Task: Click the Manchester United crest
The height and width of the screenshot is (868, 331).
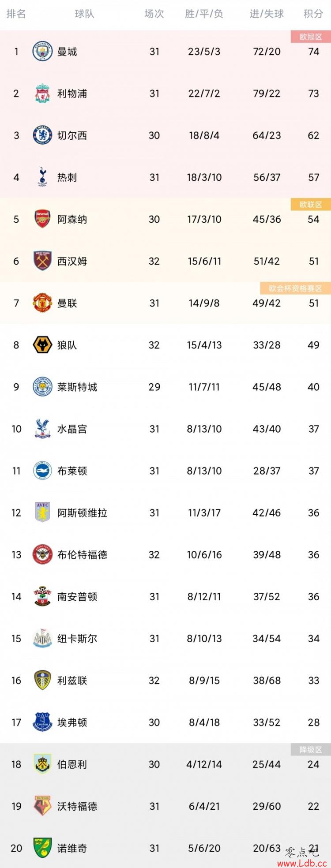Action: point(43,303)
